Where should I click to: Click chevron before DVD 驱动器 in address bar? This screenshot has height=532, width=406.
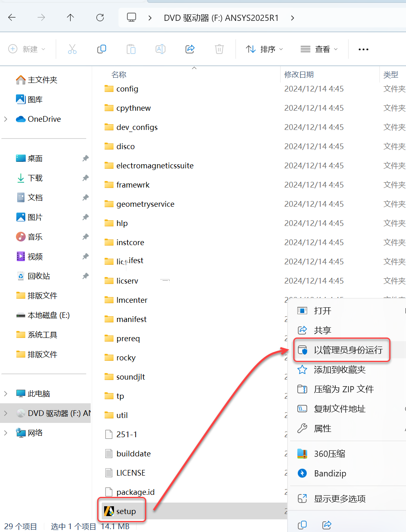pyautogui.click(x=150, y=18)
